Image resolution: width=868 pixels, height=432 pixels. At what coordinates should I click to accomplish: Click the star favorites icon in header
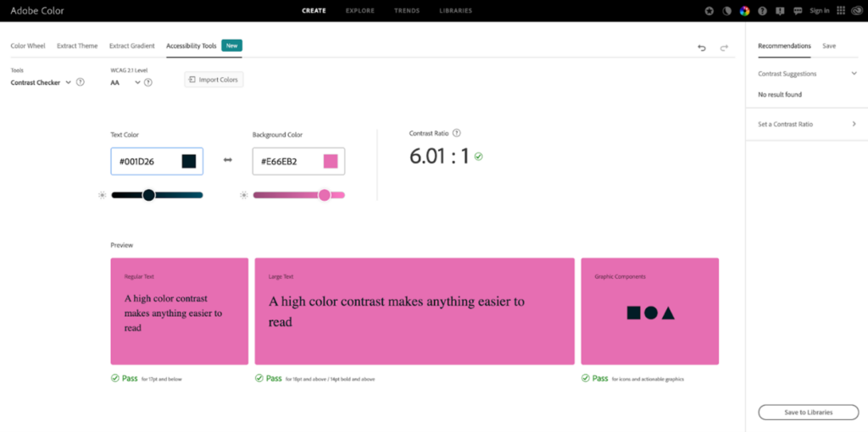(x=709, y=10)
